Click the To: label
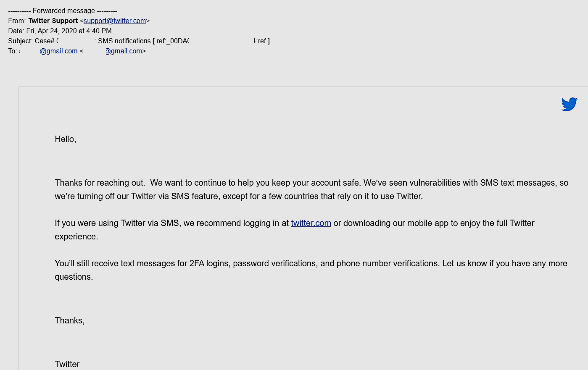 coord(13,51)
